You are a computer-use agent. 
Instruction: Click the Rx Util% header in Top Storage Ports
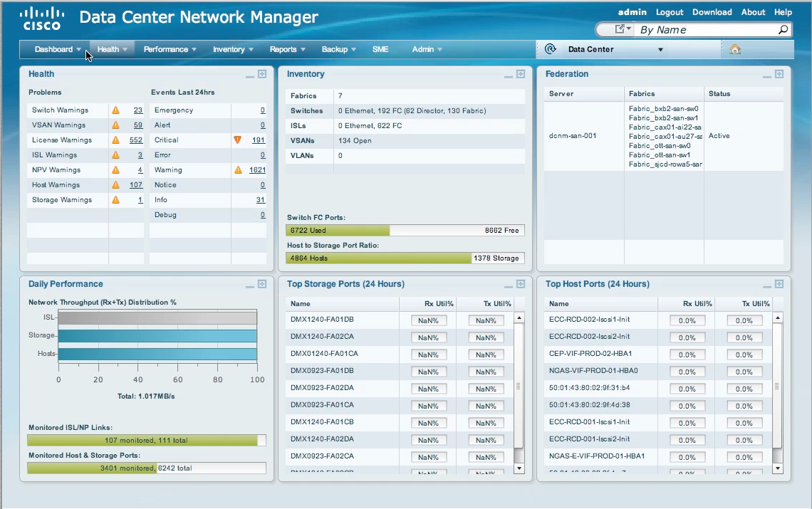point(439,304)
